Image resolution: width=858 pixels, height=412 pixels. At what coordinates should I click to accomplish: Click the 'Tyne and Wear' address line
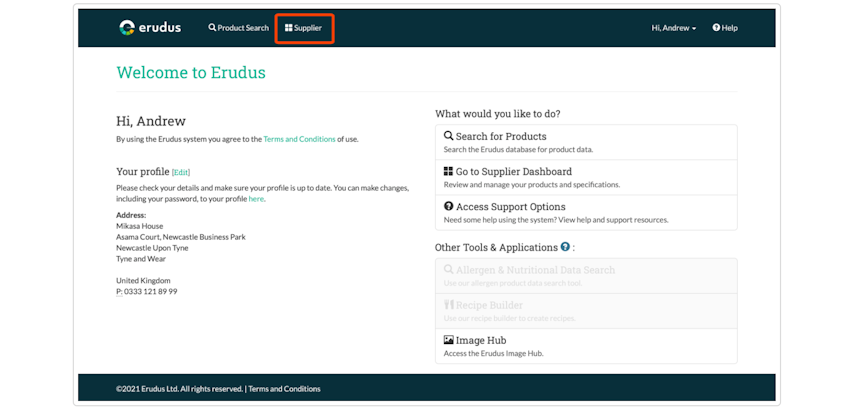pyautogui.click(x=139, y=259)
